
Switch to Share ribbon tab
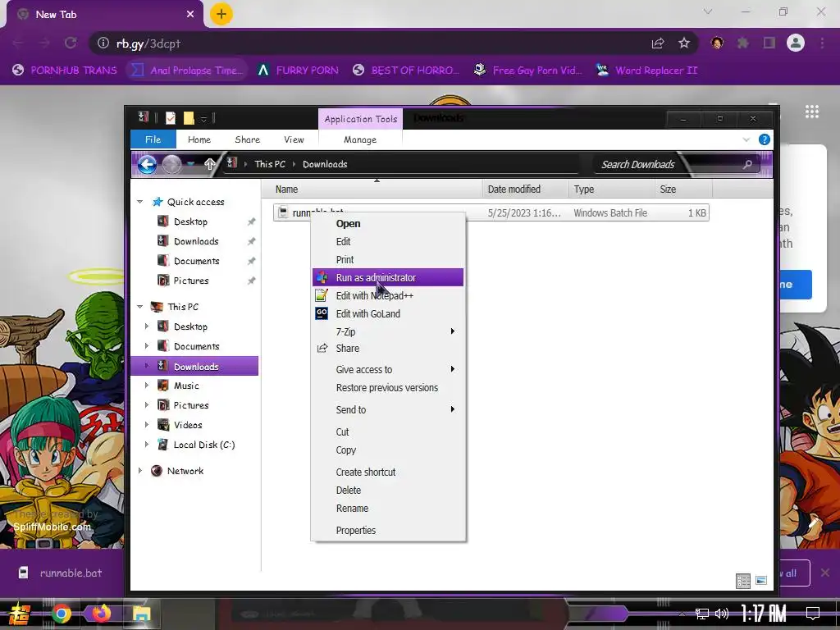(248, 139)
